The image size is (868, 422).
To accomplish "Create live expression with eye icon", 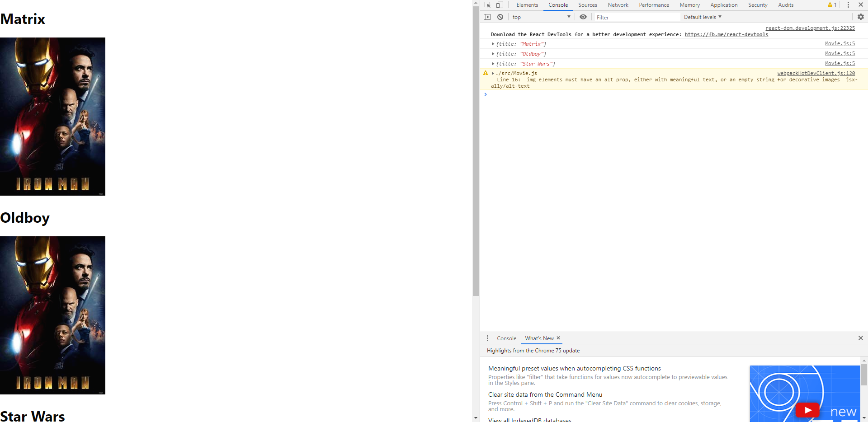I will pyautogui.click(x=583, y=17).
